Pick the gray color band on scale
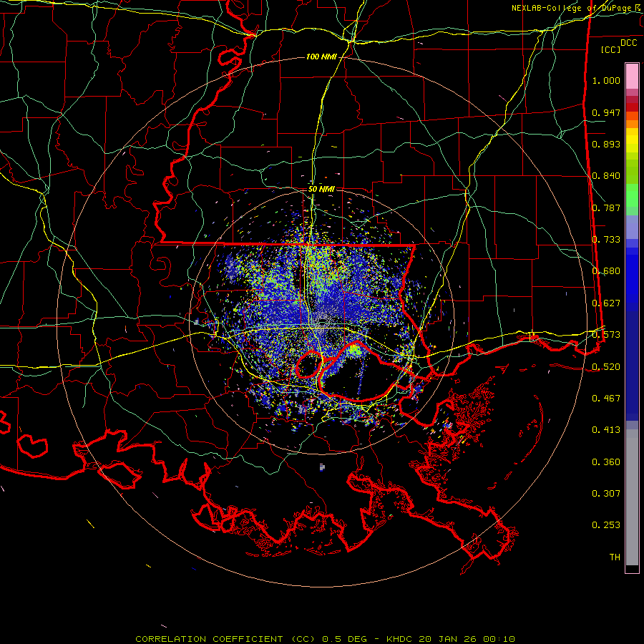The image size is (644, 644). coord(632,497)
